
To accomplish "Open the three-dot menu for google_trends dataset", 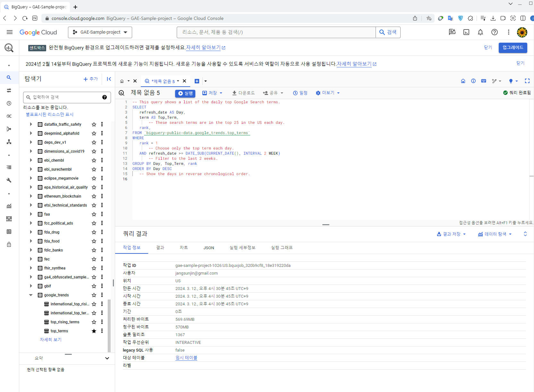I will [102, 295].
